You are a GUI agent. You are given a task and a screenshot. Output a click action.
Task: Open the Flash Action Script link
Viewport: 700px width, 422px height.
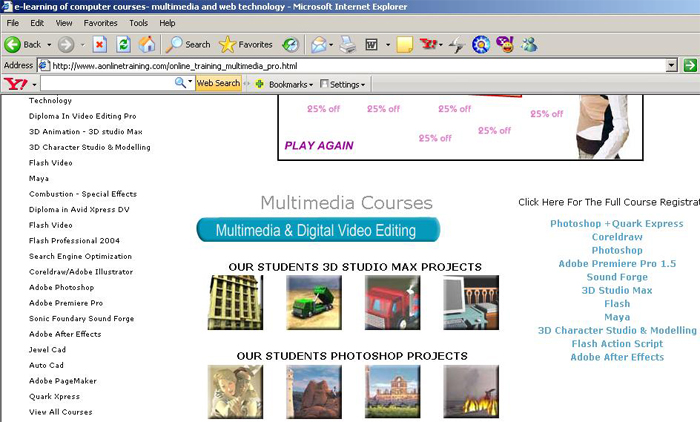617,344
